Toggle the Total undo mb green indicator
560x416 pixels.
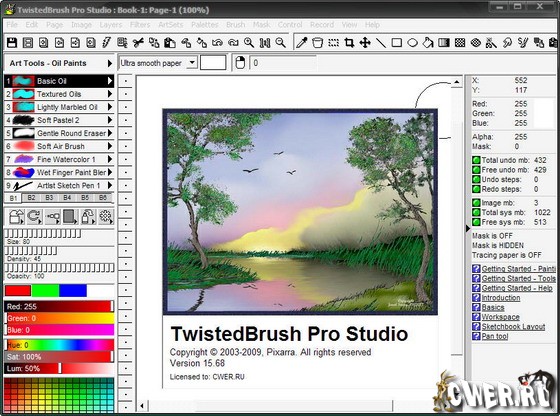point(476,160)
